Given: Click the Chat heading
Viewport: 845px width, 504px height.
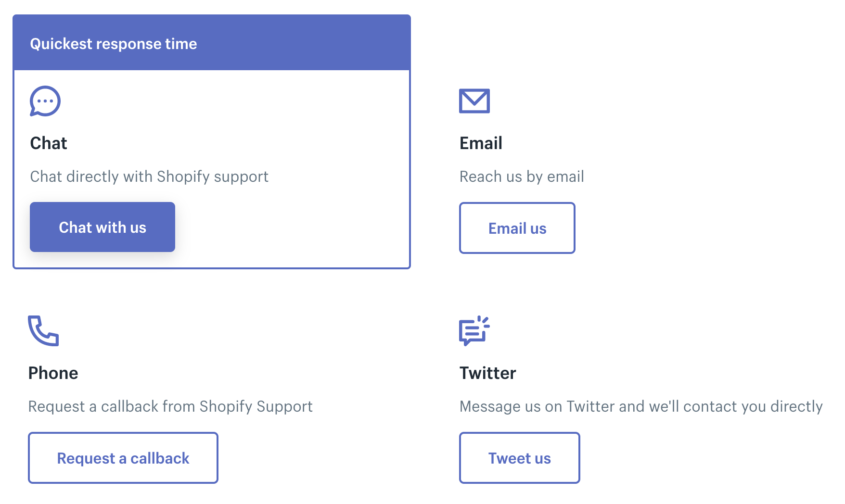Looking at the screenshot, I should click(49, 143).
